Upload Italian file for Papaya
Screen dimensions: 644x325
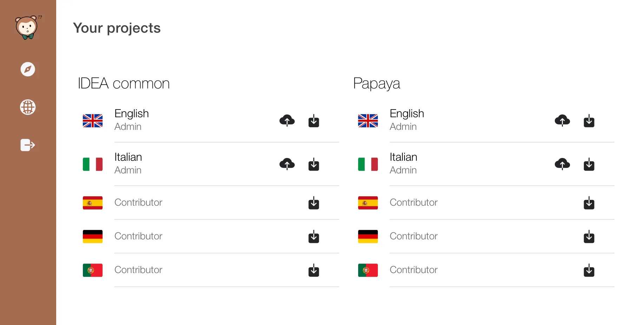tap(562, 164)
